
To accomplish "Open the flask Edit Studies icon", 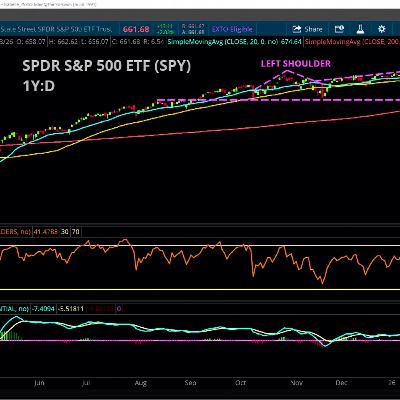I will tap(360, 29).
